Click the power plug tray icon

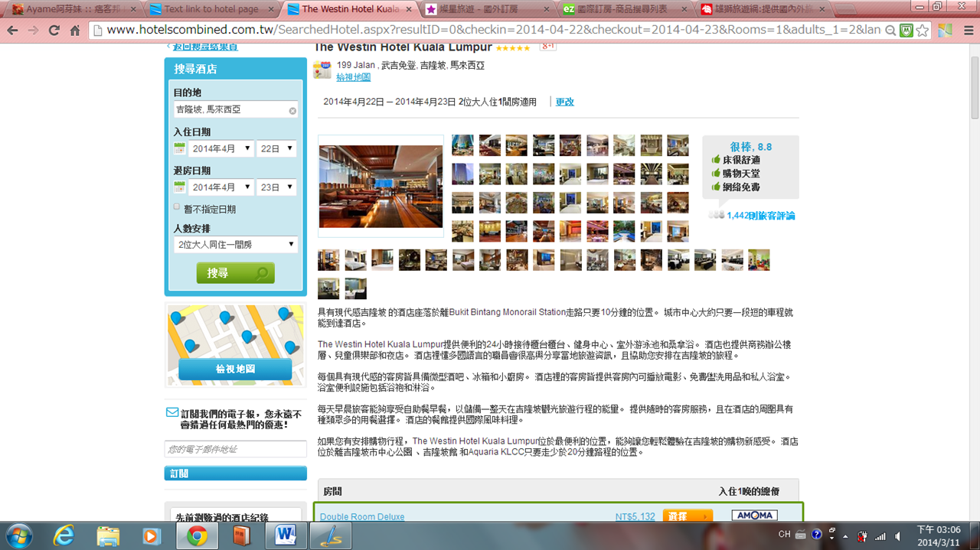(x=862, y=535)
